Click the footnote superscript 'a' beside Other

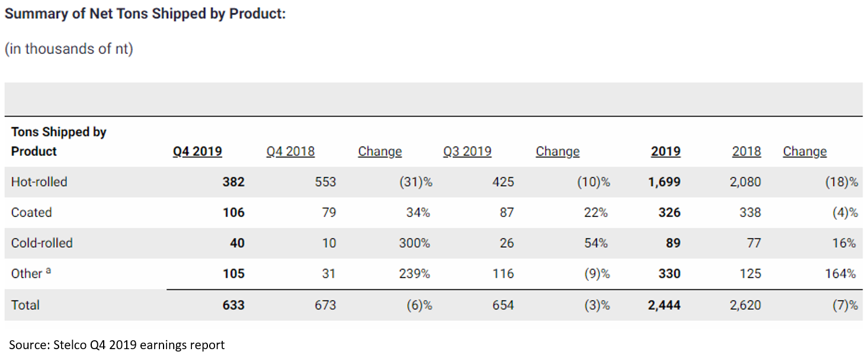(48, 271)
